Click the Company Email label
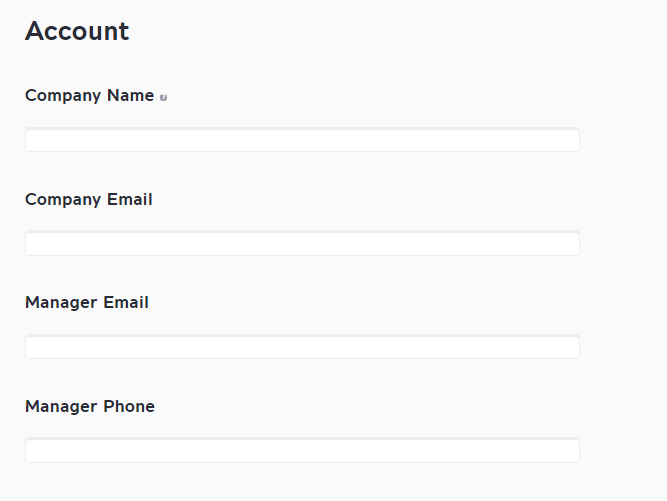This screenshot has width=667, height=501. click(88, 199)
